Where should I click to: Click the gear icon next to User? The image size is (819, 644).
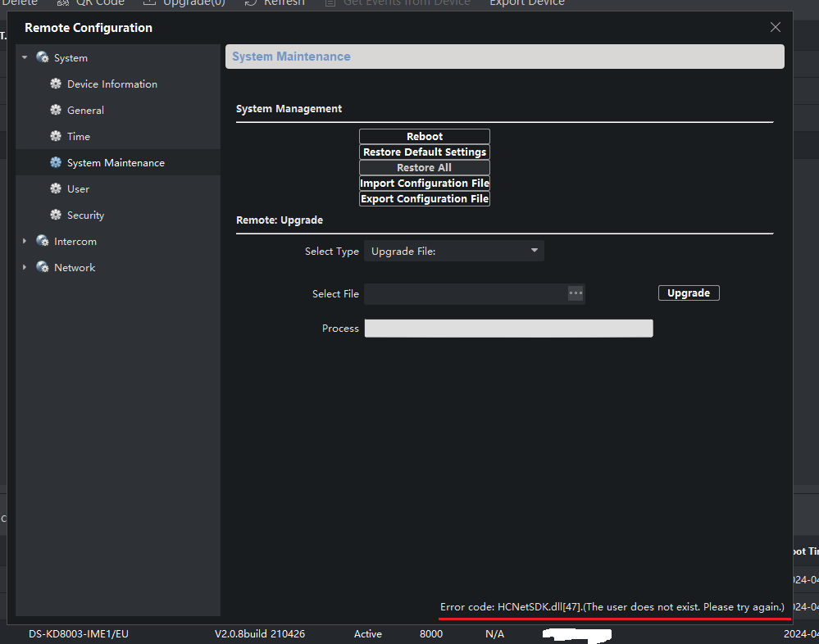click(56, 189)
